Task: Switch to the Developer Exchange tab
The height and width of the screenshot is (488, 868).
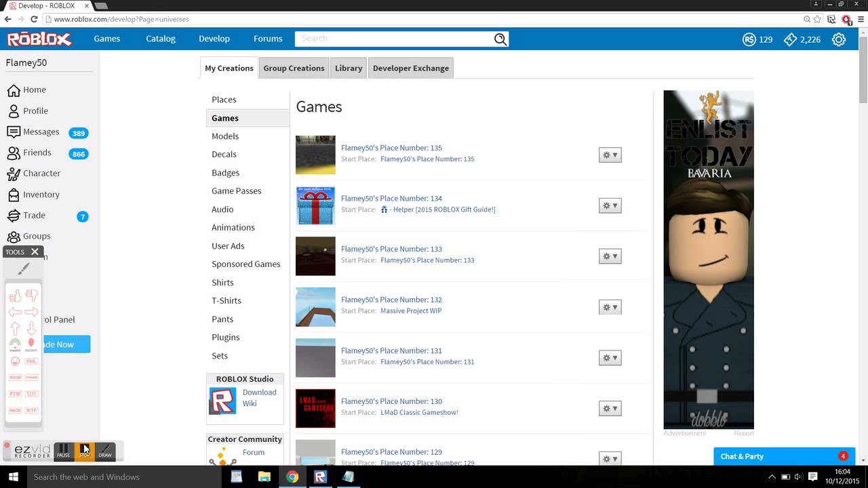Action: 411,68
